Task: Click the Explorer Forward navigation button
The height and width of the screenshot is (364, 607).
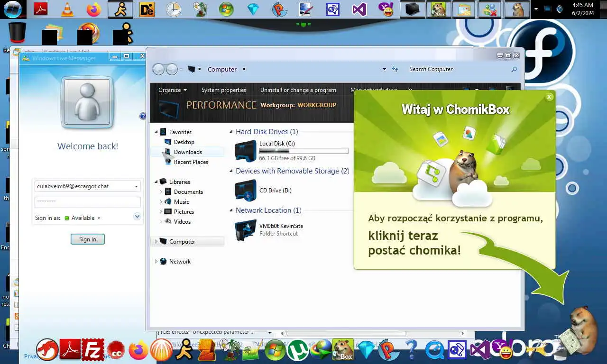Action: tap(172, 70)
